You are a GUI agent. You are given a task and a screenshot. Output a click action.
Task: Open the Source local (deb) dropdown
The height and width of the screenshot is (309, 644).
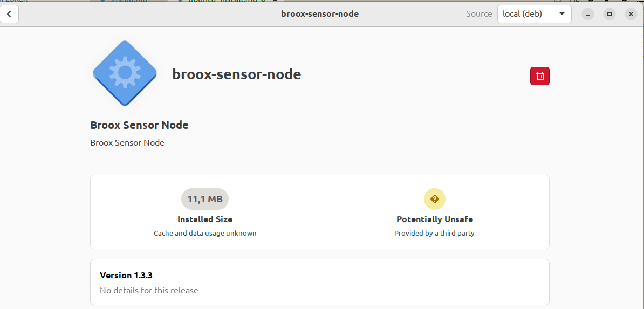point(535,14)
